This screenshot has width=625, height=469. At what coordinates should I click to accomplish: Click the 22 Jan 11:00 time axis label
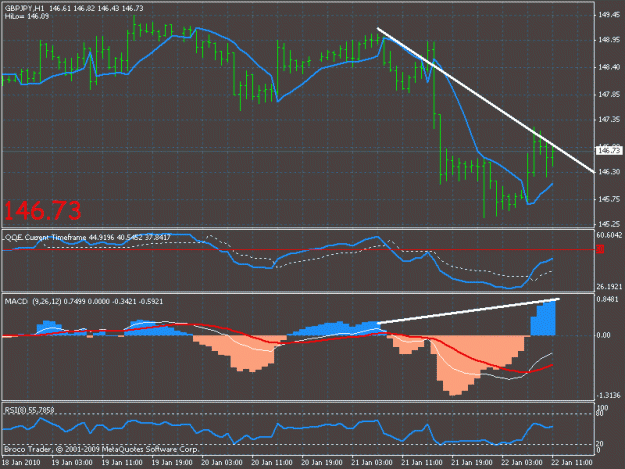point(572,463)
